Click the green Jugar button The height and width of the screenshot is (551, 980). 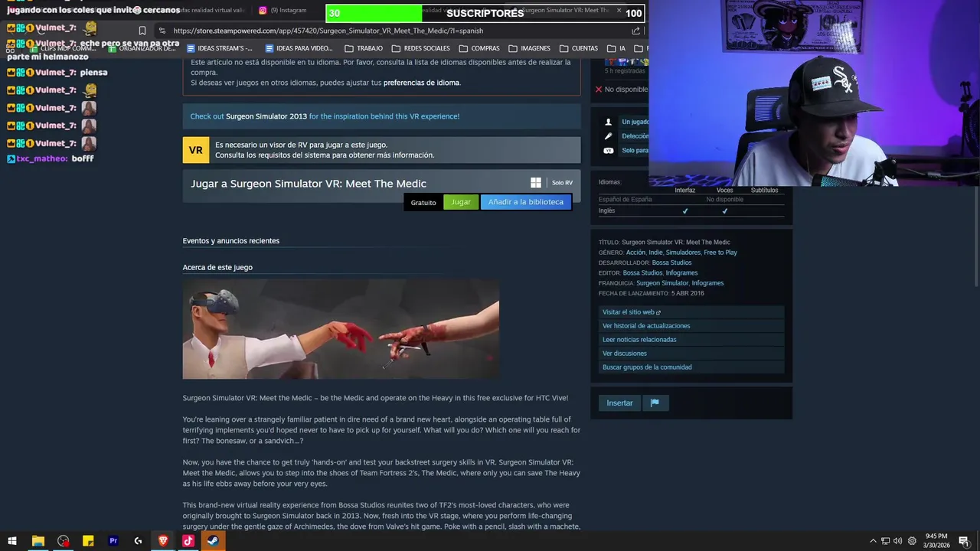(x=461, y=202)
